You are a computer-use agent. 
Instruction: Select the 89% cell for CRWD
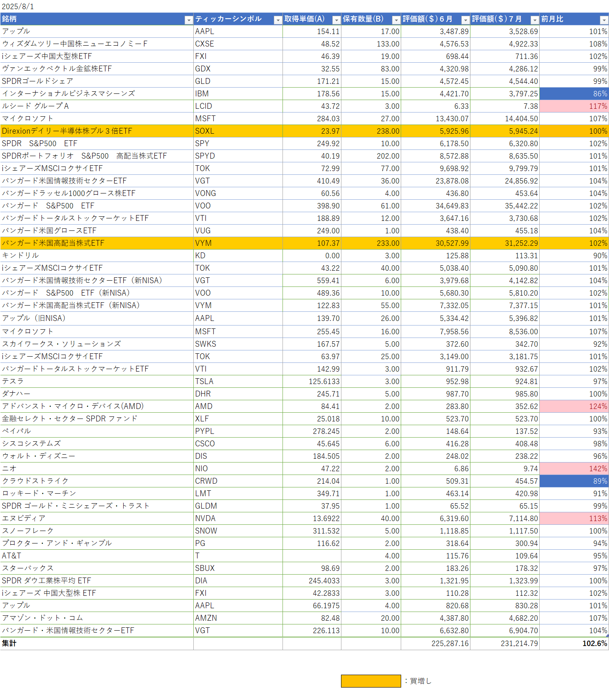(574, 481)
